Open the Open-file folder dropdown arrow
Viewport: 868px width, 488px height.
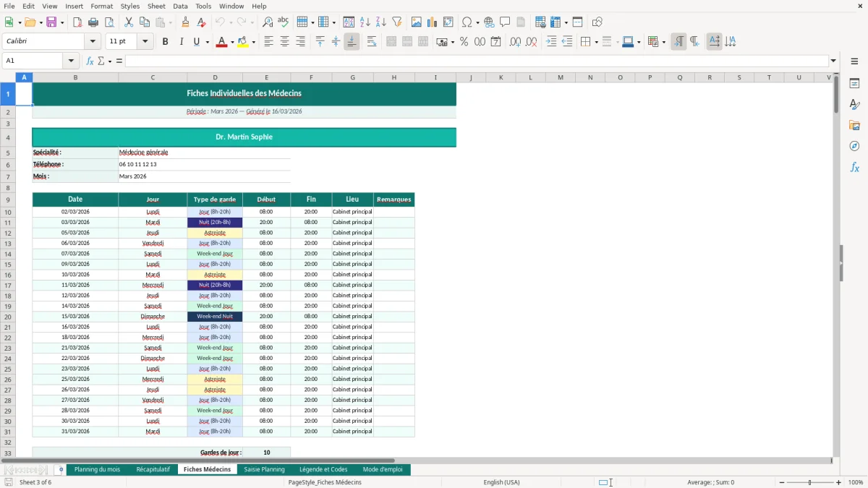pyautogui.click(x=41, y=22)
